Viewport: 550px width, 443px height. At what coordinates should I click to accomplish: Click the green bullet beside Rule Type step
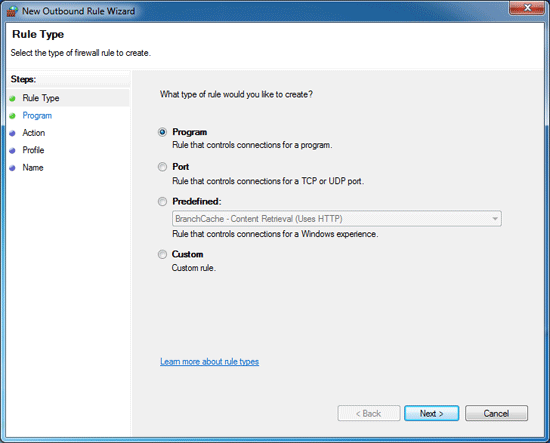[x=13, y=99]
